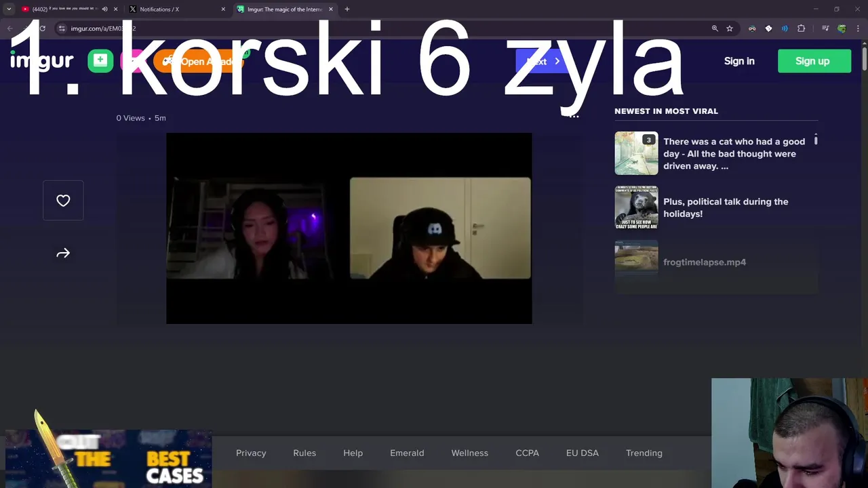Open a new tab with the plus icon

(x=347, y=9)
